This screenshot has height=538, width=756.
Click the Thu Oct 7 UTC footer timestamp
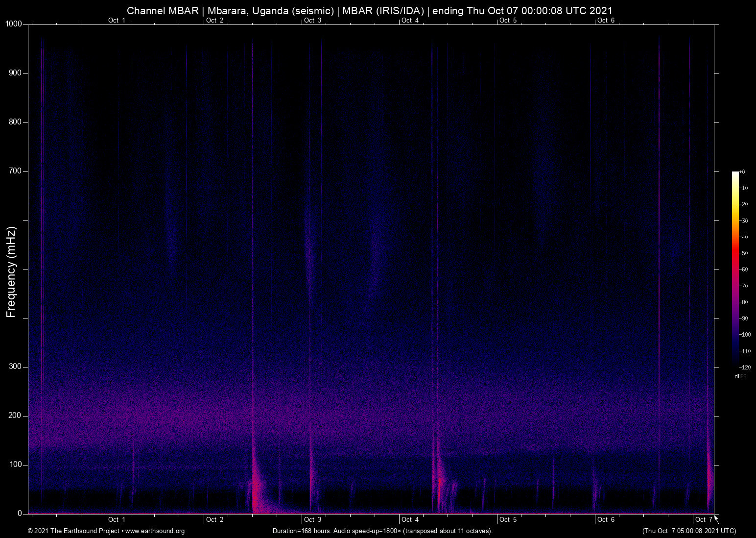689,531
